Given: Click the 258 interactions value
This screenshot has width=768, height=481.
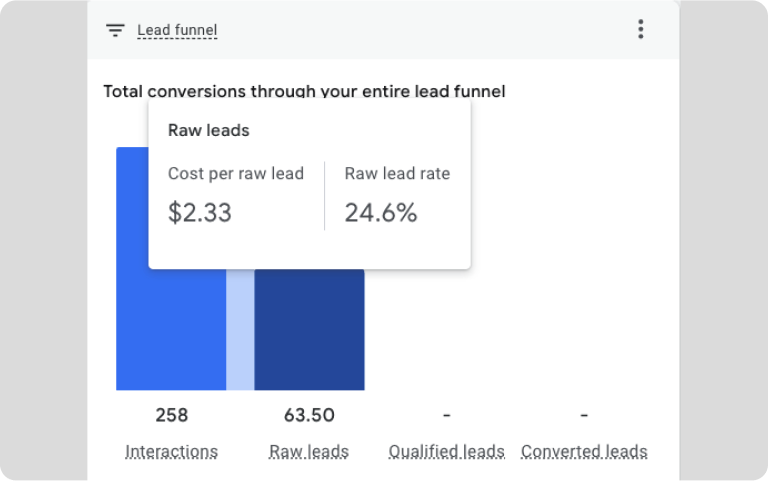Looking at the screenshot, I should 171,415.
